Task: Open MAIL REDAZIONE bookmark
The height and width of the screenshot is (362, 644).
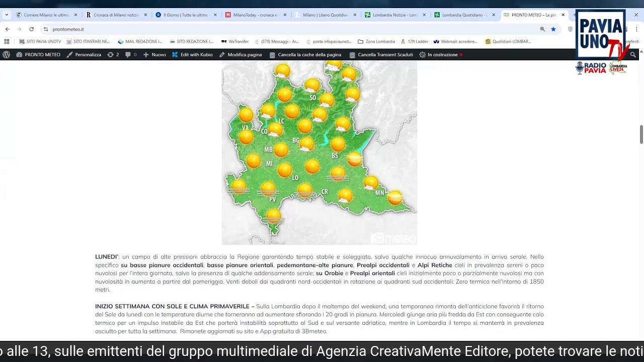Action: (140, 41)
